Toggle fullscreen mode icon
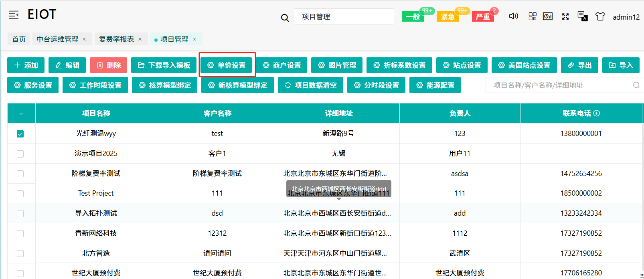This screenshot has height=279, width=644. pos(565,16)
